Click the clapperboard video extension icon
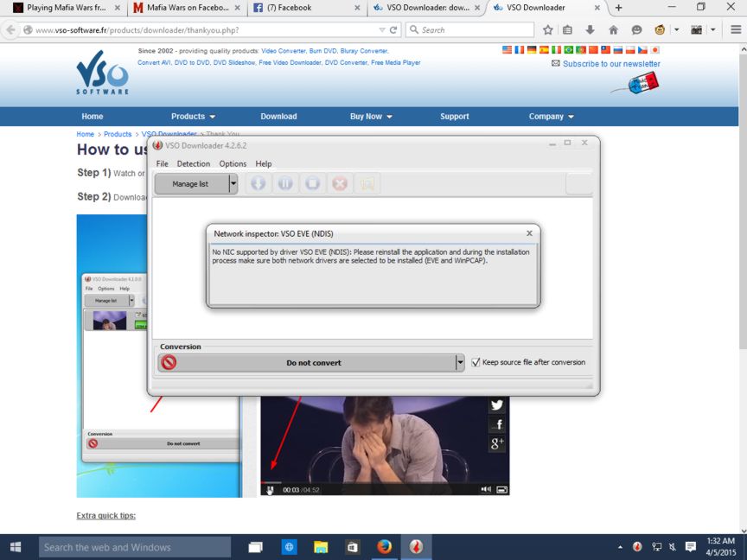Screen dimensions: 747x560 click(x=697, y=30)
